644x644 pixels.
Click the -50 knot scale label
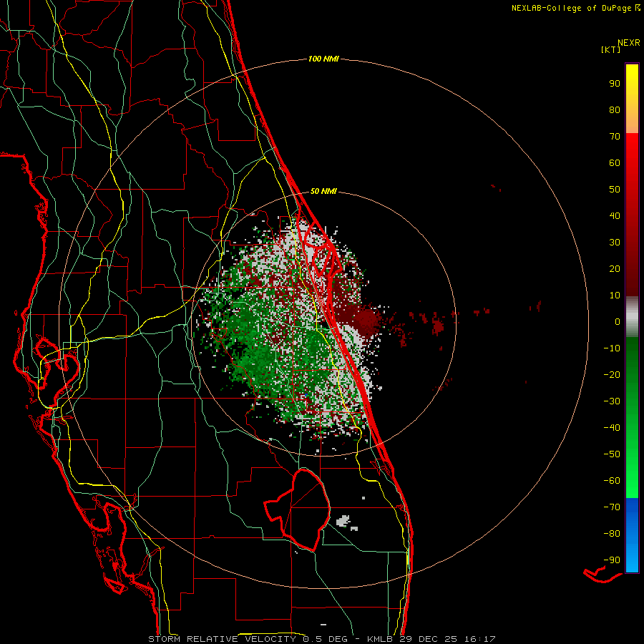[x=612, y=454]
